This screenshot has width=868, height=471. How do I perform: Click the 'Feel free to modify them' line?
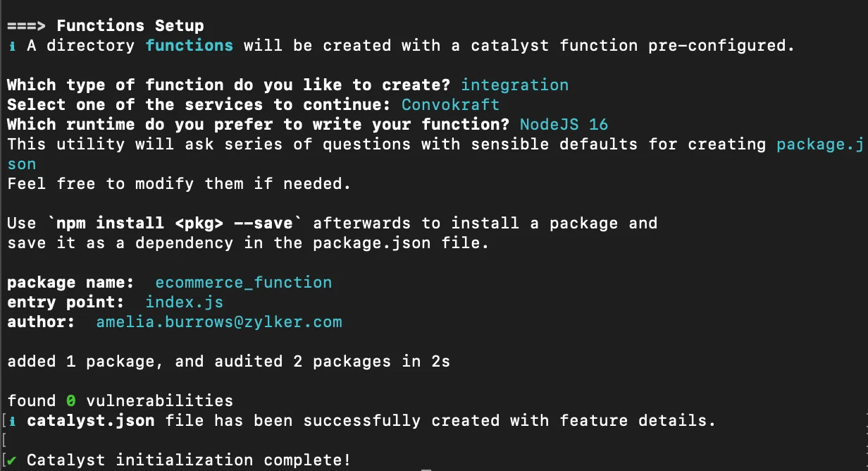coord(180,184)
